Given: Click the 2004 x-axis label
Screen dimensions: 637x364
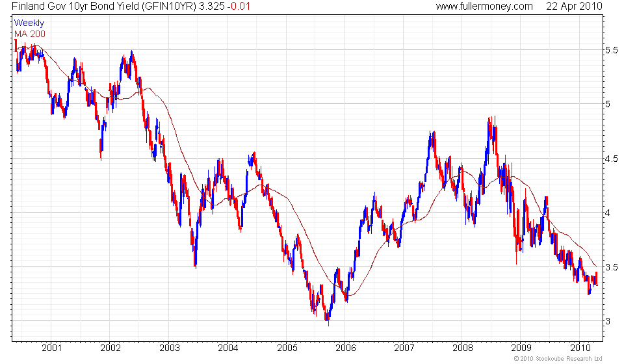Looking at the screenshot, I should point(228,348).
